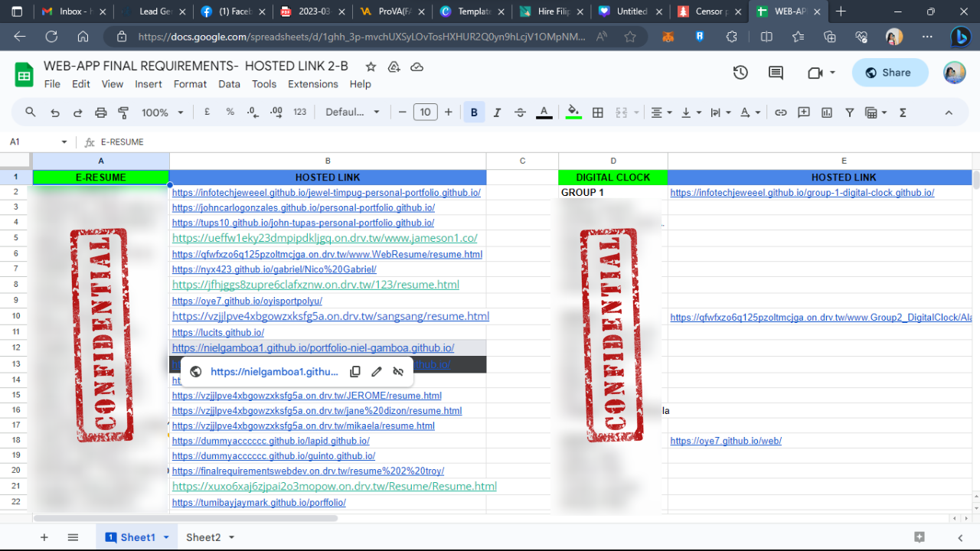Increase decimal places
This screenshot has height=551, width=980.
tap(276, 112)
